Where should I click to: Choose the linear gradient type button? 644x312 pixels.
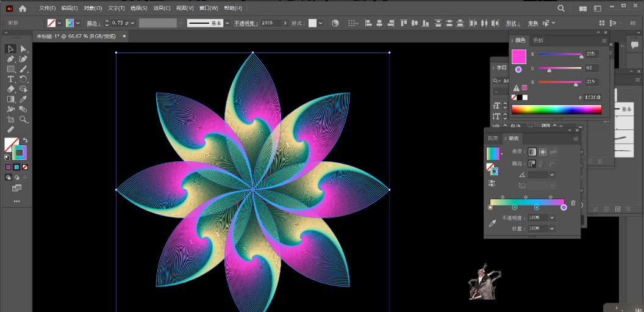(x=532, y=151)
